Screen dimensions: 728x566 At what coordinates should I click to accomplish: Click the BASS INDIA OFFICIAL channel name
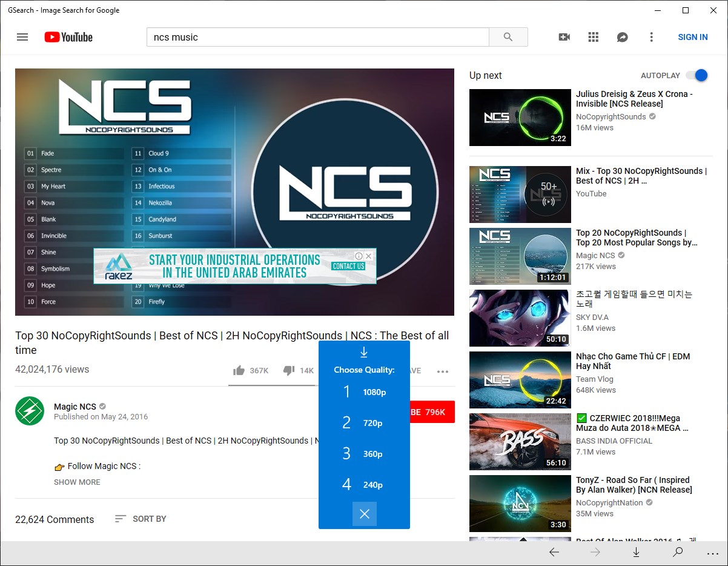[x=614, y=441]
